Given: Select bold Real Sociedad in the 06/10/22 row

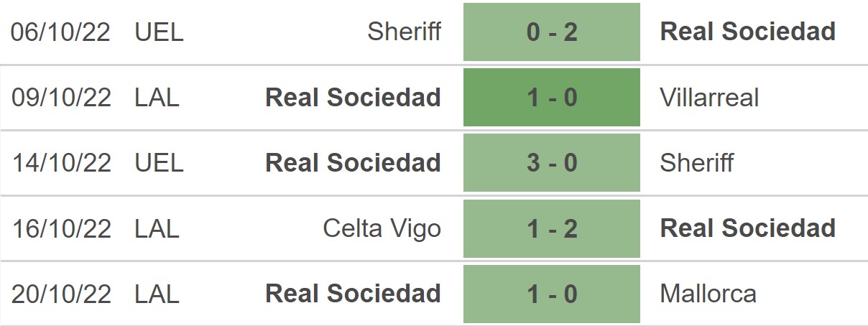Looking at the screenshot, I should (748, 32).
